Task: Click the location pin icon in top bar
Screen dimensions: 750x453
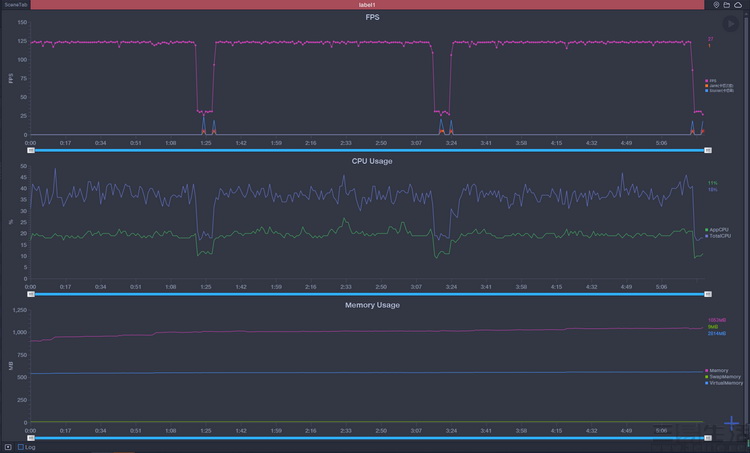Action: click(x=716, y=5)
